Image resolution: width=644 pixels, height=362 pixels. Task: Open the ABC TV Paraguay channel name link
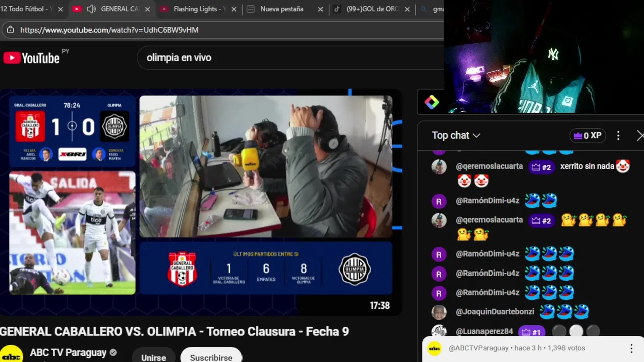[x=68, y=353]
